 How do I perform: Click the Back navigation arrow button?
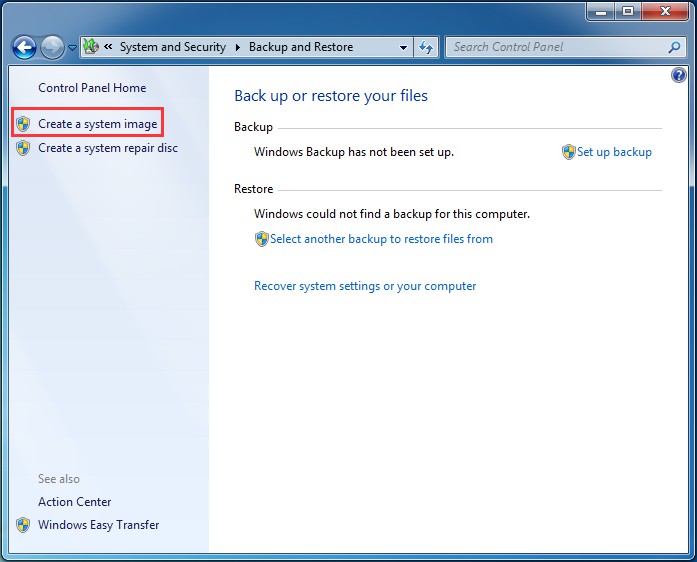click(x=24, y=47)
